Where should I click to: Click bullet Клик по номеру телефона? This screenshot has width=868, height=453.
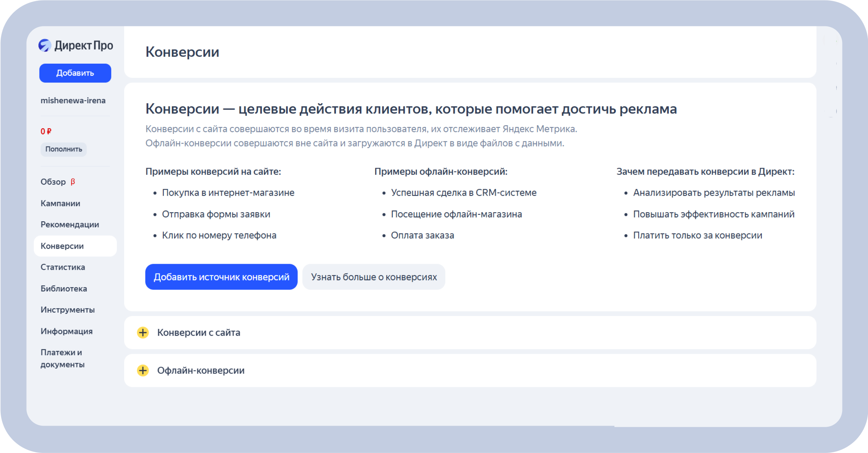pos(219,235)
